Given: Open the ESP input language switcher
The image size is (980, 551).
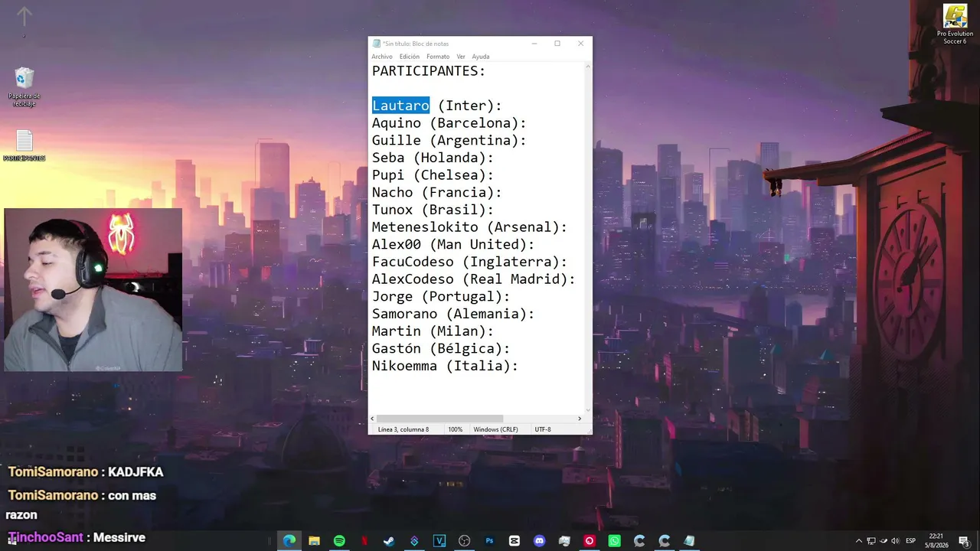Looking at the screenshot, I should pyautogui.click(x=911, y=541).
